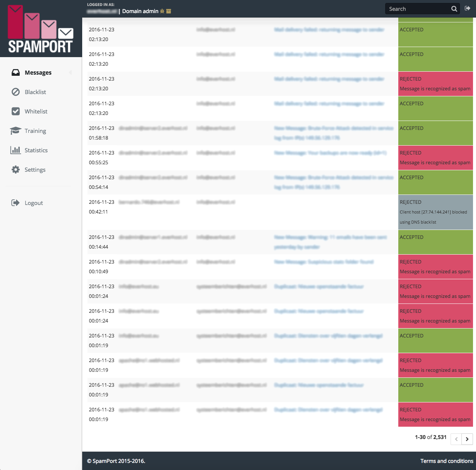Click the Statistics bar chart icon
476x470 pixels.
16,150
